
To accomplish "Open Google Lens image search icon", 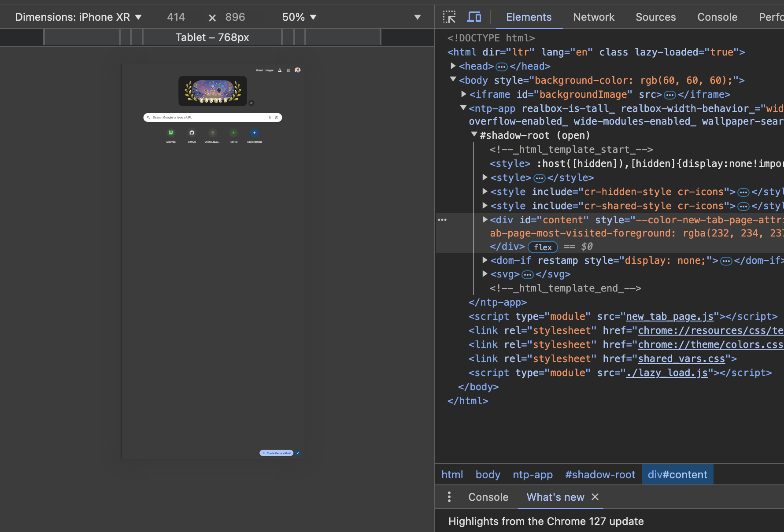I will point(277,118).
